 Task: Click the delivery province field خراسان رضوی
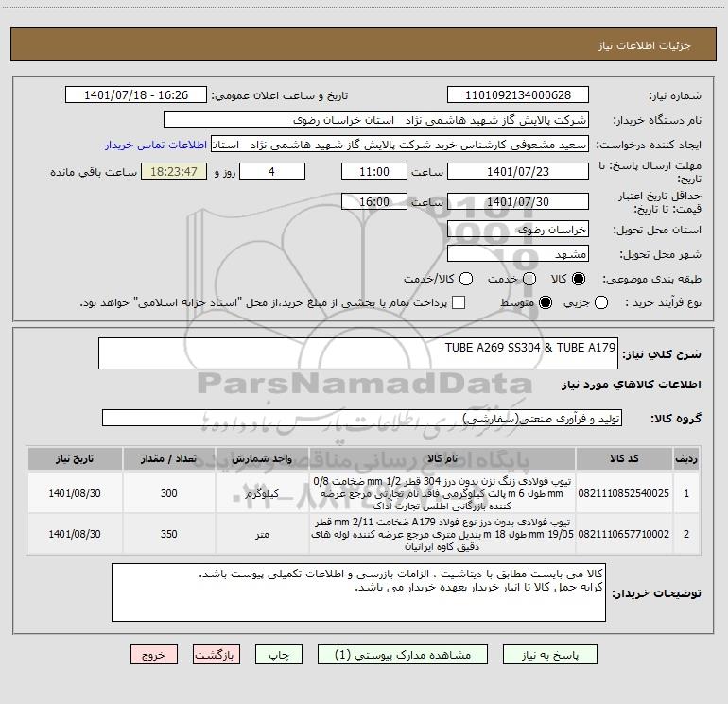pos(518,229)
